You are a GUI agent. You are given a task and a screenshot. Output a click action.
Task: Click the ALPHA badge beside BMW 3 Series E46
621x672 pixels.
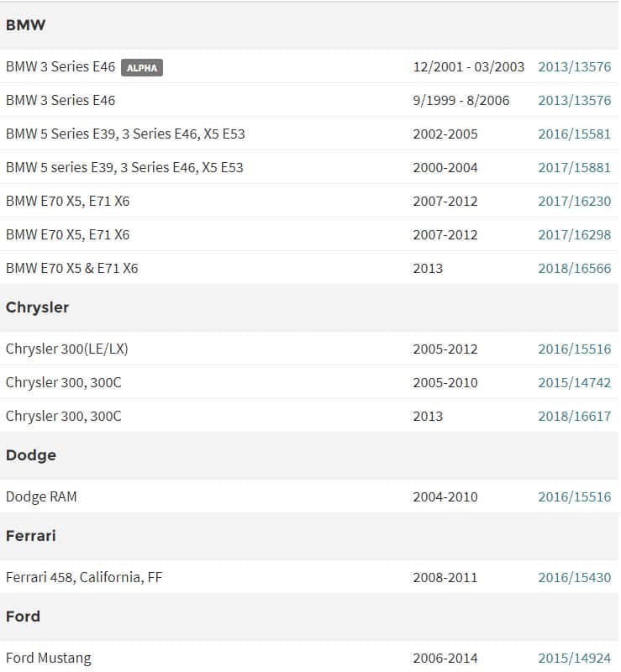tap(141, 67)
